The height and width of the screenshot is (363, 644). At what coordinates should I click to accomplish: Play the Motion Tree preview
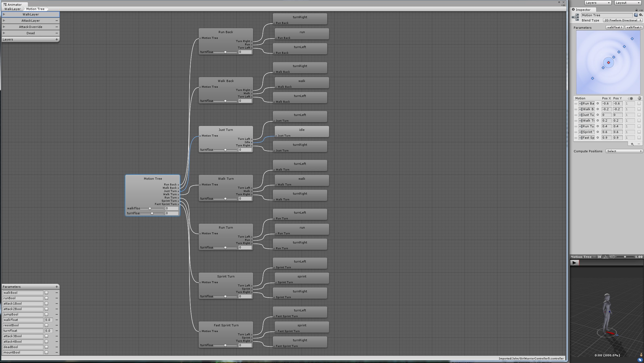(x=574, y=263)
